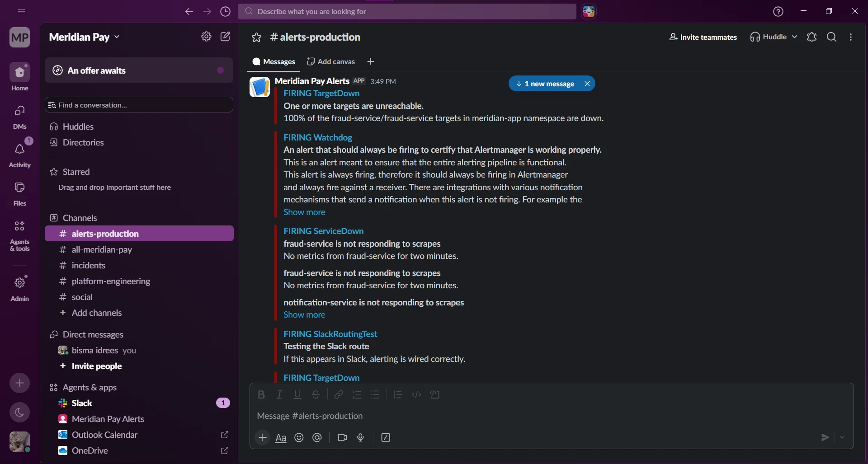This screenshot has height=464, width=868.
Task: Compose a new message
Action: click(225, 37)
